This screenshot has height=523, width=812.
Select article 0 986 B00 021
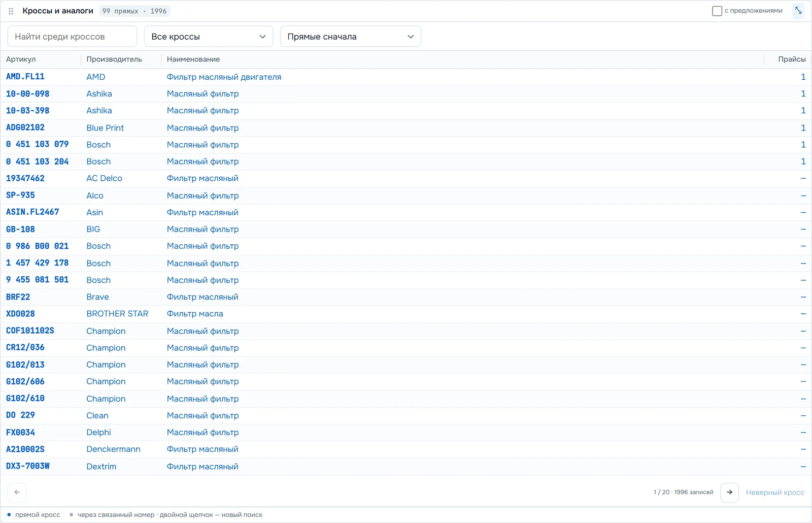[38, 246]
